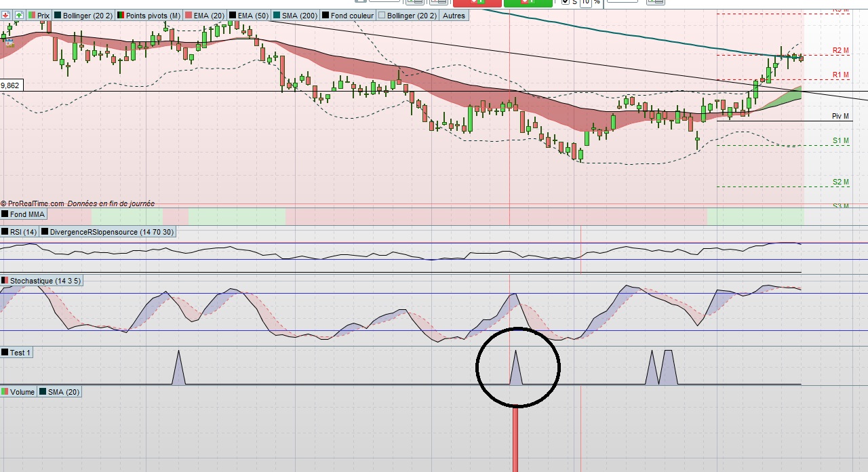
Task: Open the EMA (20) indicator settings
Action: click(x=204, y=15)
